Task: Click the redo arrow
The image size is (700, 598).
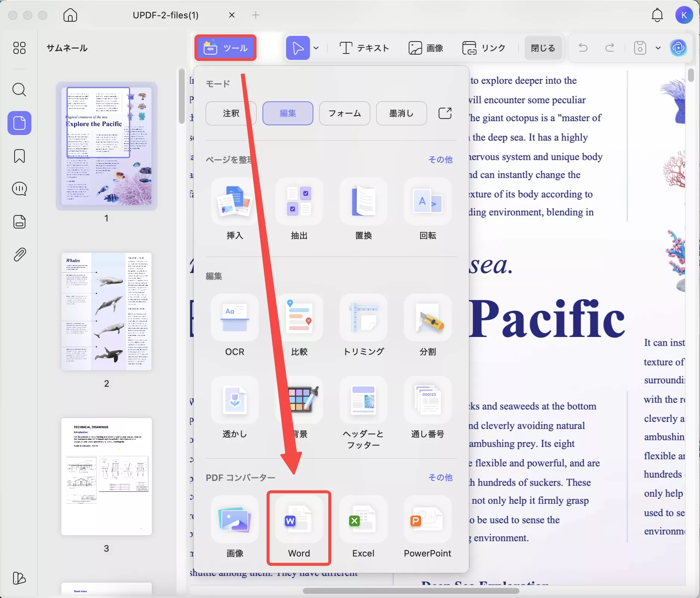Action: [610, 48]
